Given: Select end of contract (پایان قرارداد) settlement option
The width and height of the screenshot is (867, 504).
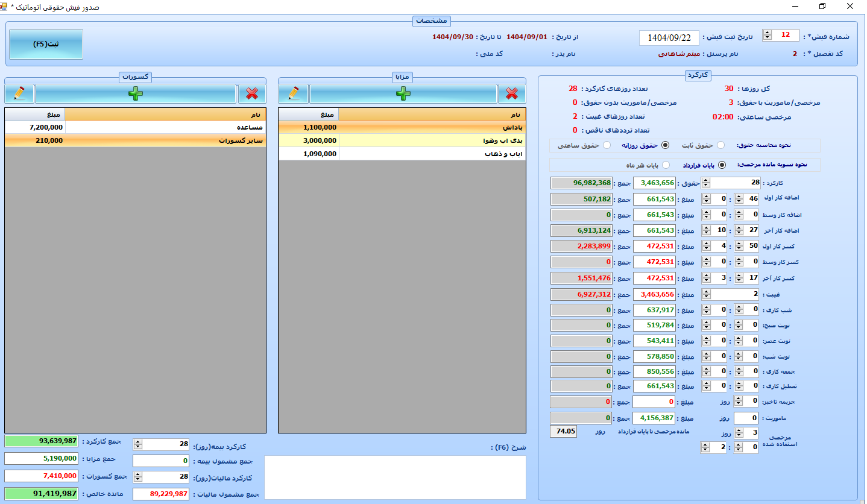Looking at the screenshot, I should click(722, 165).
